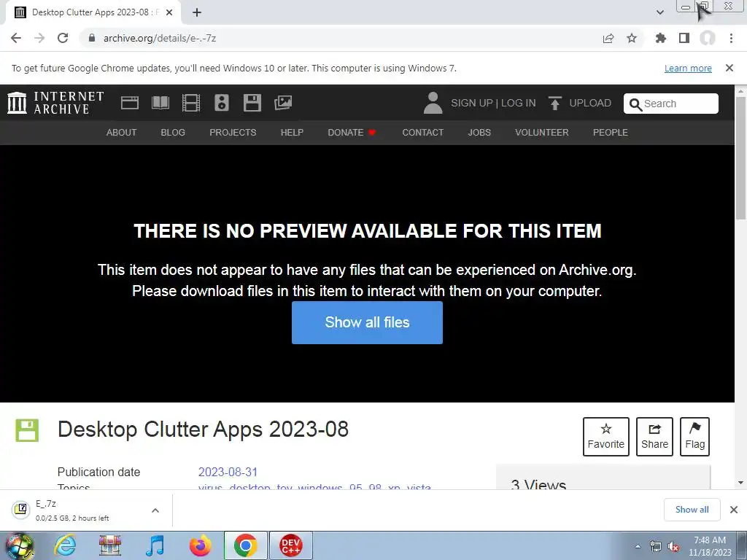Click the address bar URL
The height and width of the screenshot is (560, 747).
click(160, 38)
